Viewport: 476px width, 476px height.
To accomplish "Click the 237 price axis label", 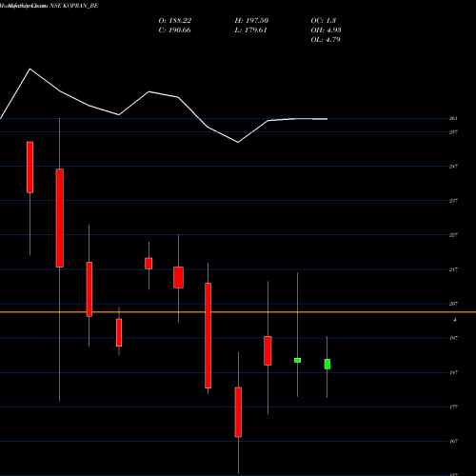I will click(453, 201).
